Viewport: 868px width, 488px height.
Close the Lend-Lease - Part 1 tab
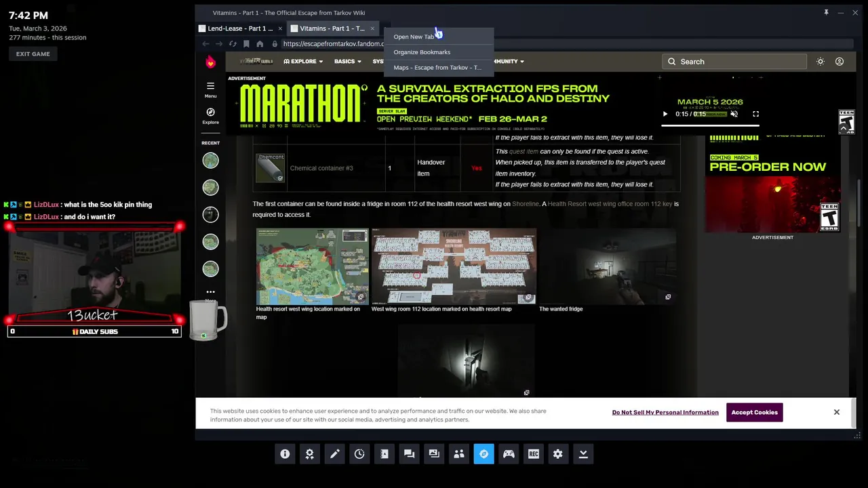(280, 28)
